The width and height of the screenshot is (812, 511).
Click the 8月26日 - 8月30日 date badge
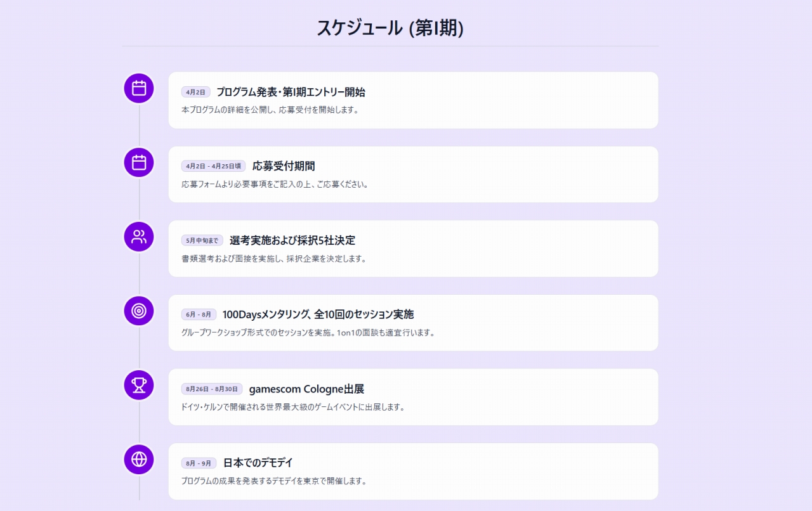pyautogui.click(x=212, y=389)
